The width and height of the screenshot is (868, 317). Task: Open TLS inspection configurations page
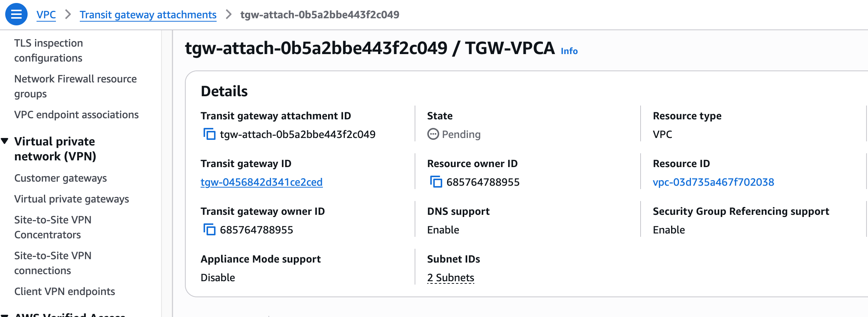pos(48,50)
